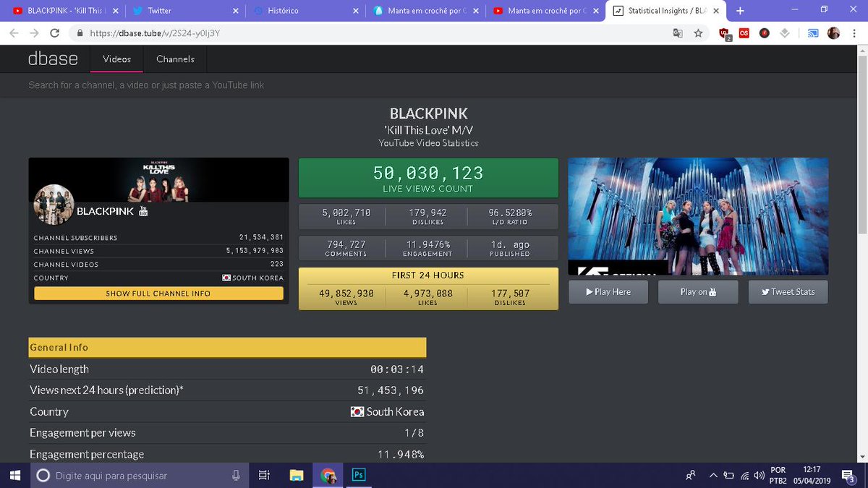The width and height of the screenshot is (868, 488).
Task: Open the People icon in system tray
Action: coord(691,475)
